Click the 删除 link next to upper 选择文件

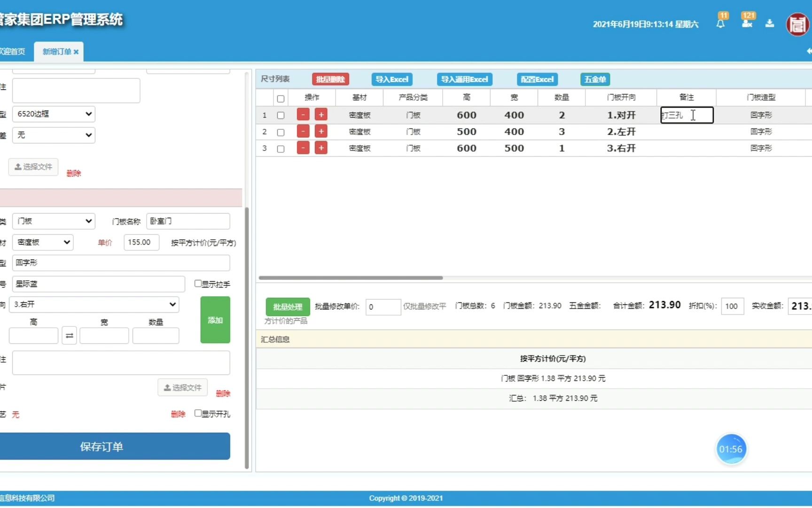[74, 173]
